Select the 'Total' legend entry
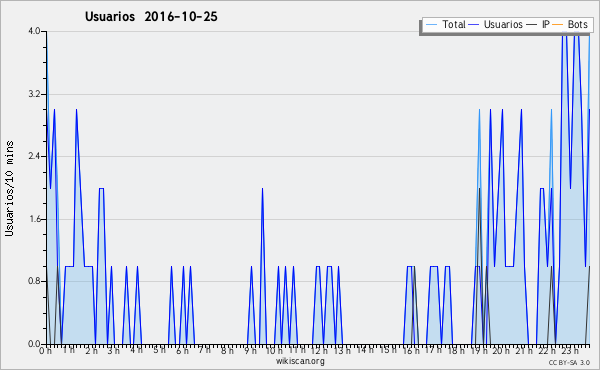The width and height of the screenshot is (600, 370). point(445,24)
